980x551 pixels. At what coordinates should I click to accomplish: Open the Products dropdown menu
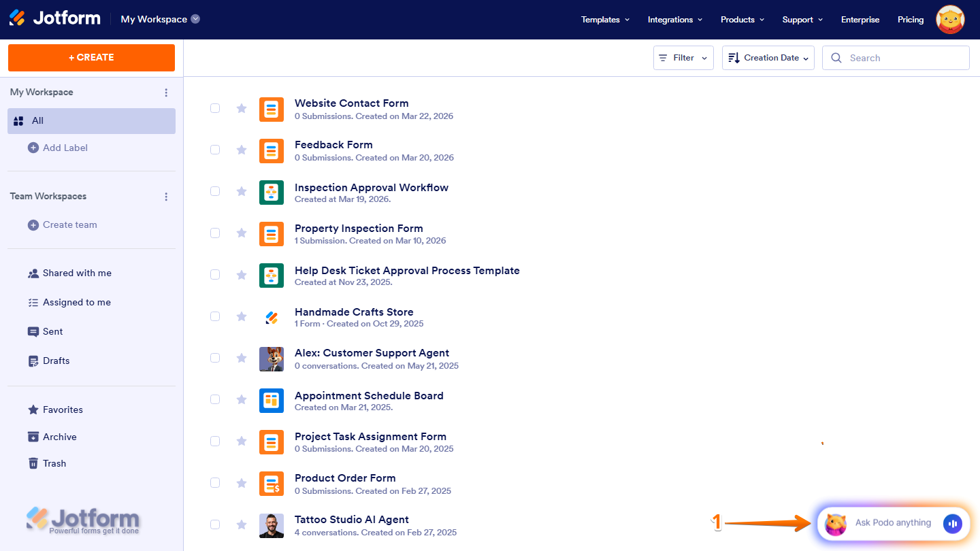pos(742,20)
